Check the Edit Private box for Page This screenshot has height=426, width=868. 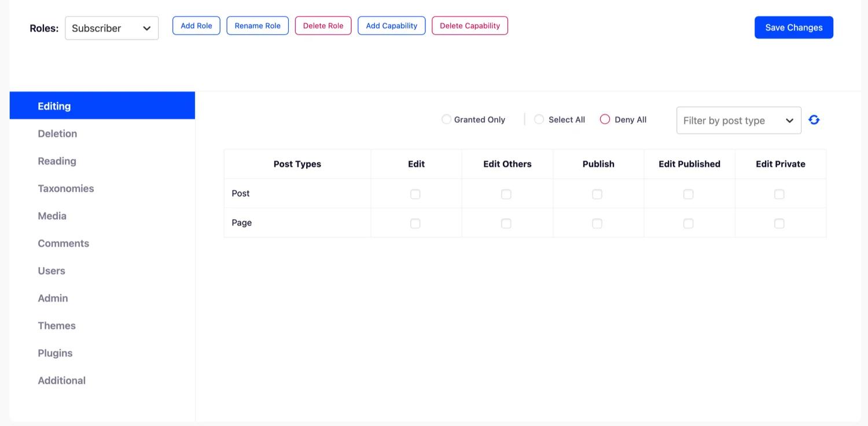[779, 223]
